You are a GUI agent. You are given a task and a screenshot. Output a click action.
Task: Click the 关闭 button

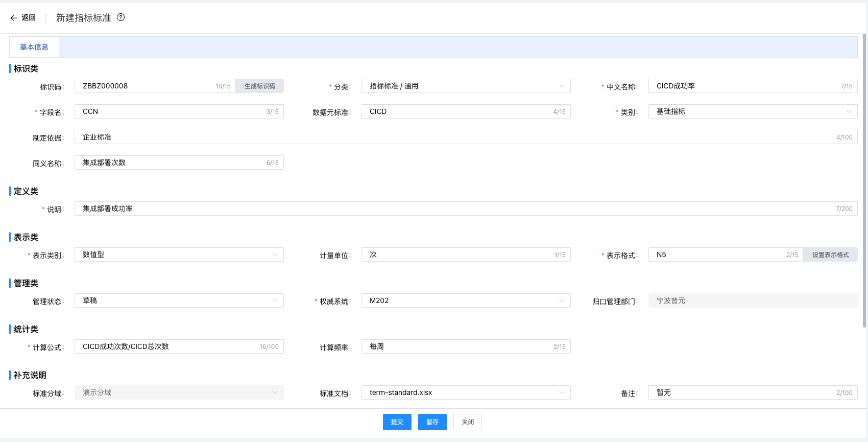[467, 422]
